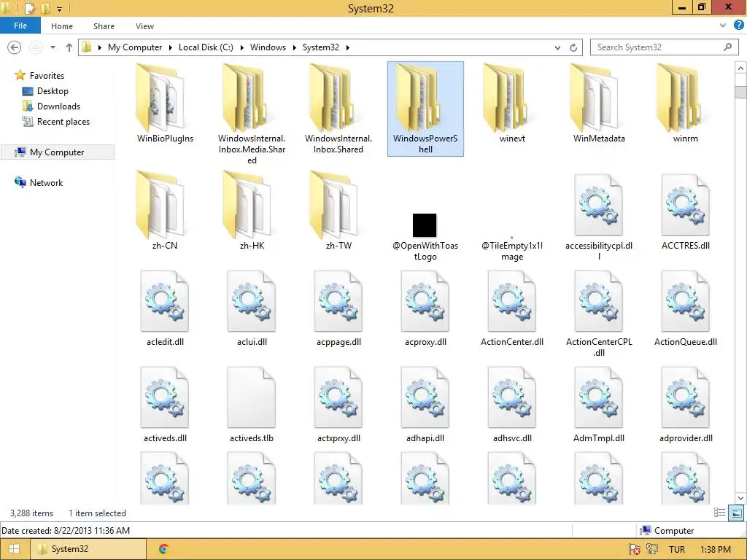Select acppage.dll file icon
This screenshot has width=747, height=560.
point(338,301)
